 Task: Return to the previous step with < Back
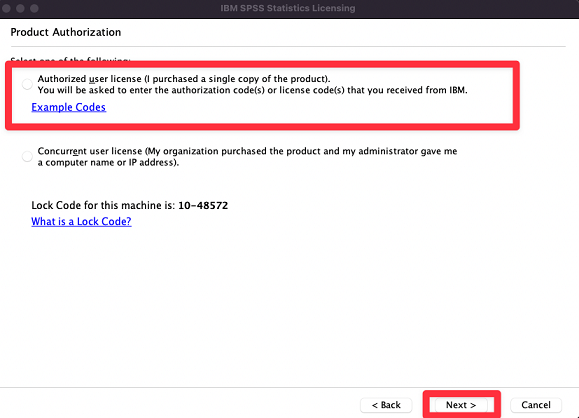pos(386,405)
